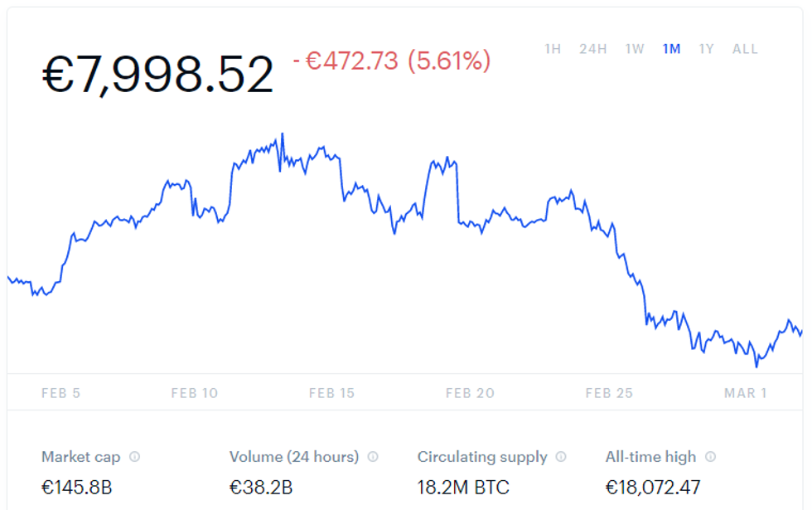The height and width of the screenshot is (510, 812).
Task: Open the All-time high info icon
Action: click(x=711, y=457)
